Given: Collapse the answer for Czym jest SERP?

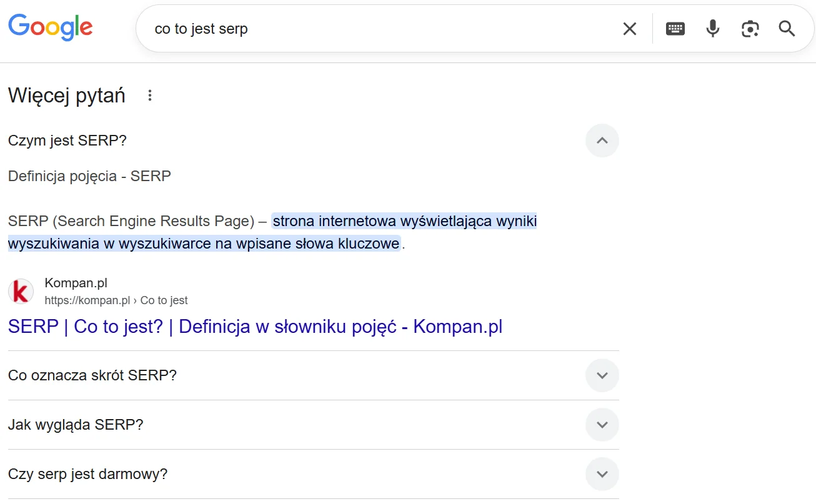Looking at the screenshot, I should pos(602,141).
